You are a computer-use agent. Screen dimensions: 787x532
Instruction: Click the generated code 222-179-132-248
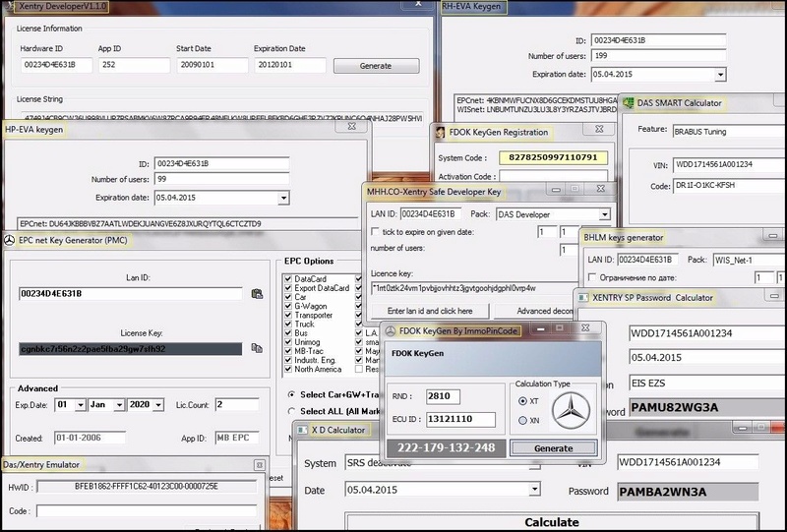click(447, 447)
